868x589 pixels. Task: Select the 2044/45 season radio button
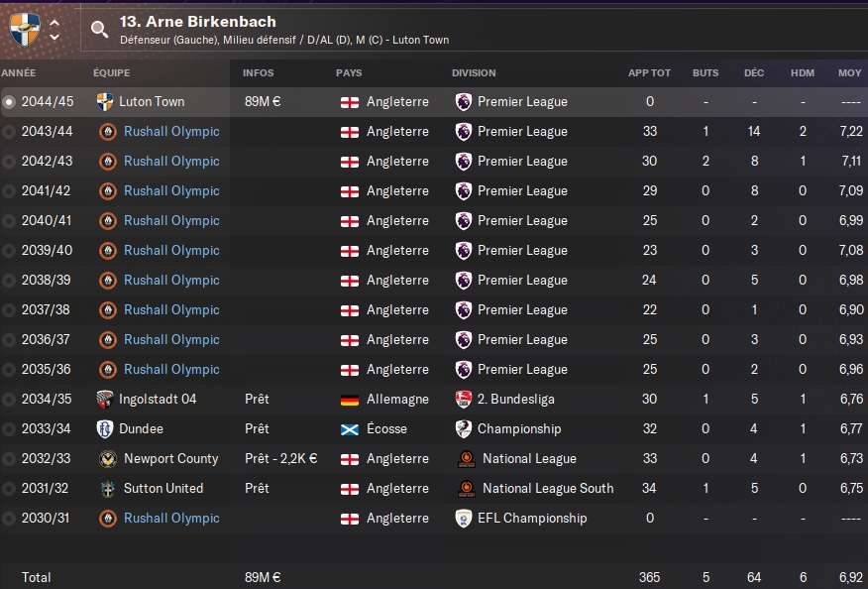(x=9, y=102)
